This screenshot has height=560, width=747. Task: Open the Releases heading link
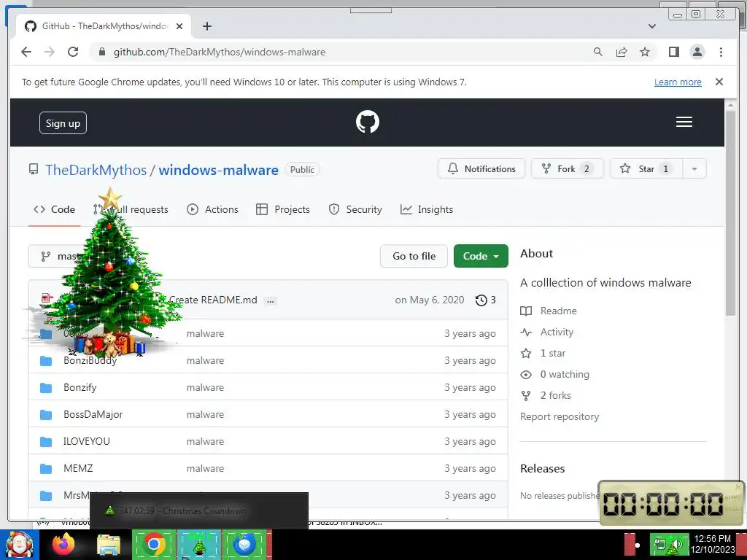pyautogui.click(x=542, y=469)
